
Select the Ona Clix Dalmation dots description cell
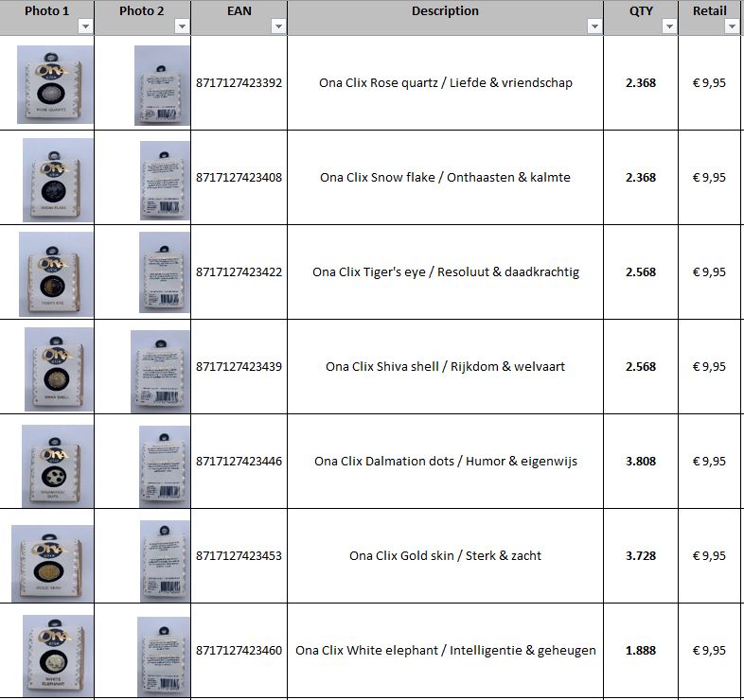click(x=445, y=461)
